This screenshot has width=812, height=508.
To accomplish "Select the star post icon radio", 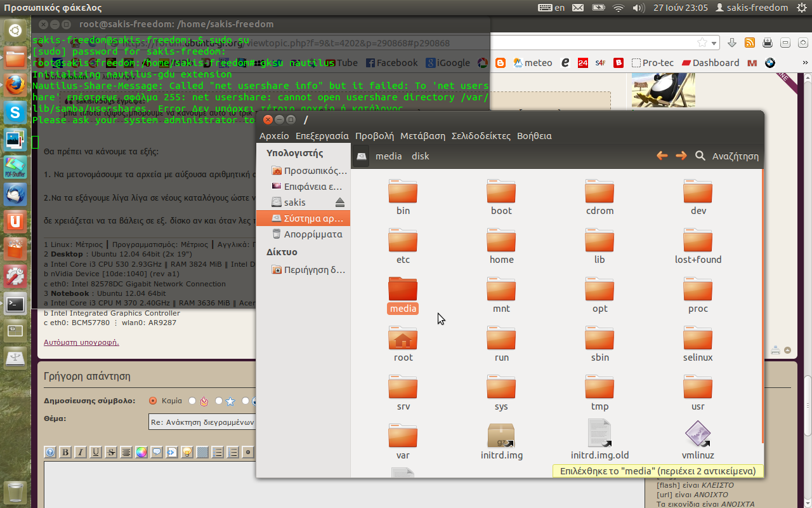I will point(219,401).
